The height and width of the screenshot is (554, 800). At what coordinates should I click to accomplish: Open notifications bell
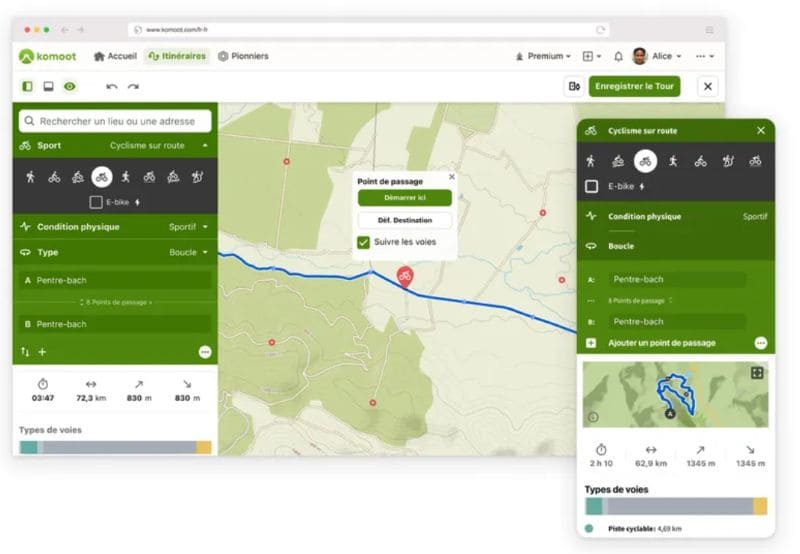tap(618, 56)
